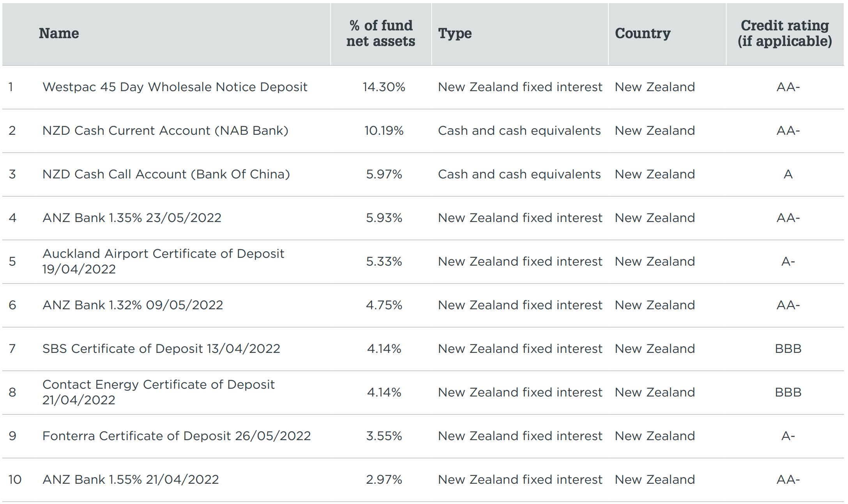848x504 pixels.
Task: Click the single 'A' credit rating cell
Action: pos(788,174)
